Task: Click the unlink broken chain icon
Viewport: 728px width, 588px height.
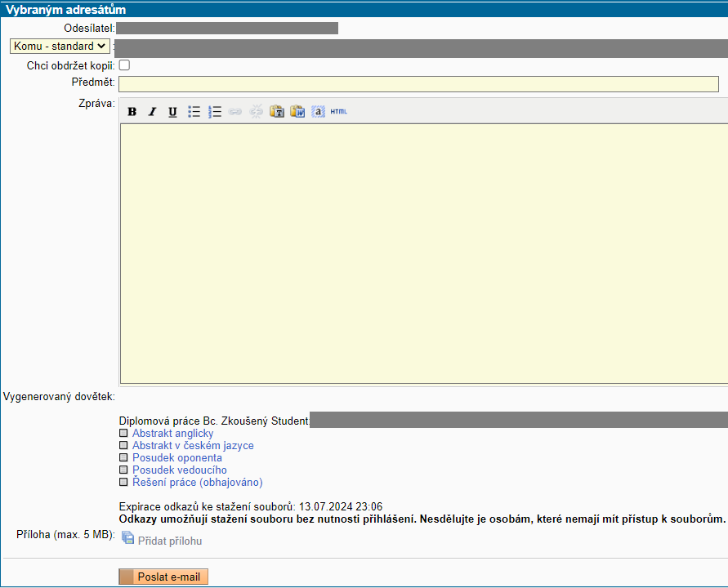Action: tap(256, 112)
